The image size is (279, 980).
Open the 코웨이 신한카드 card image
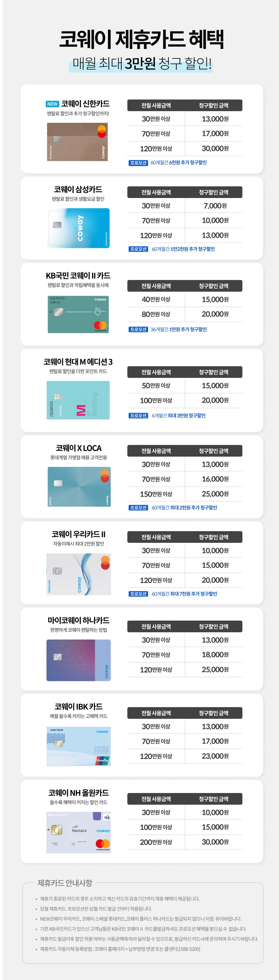click(x=77, y=142)
